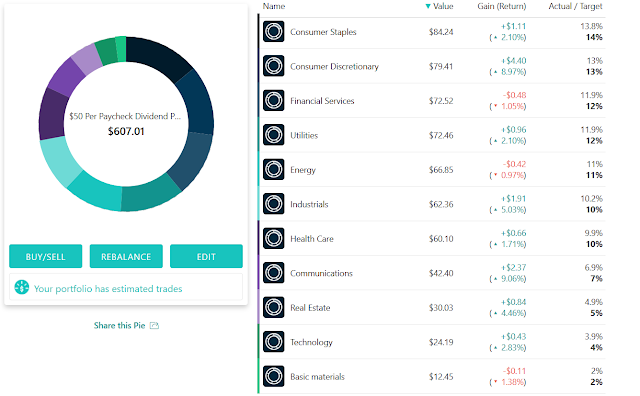Image resolution: width=640 pixels, height=396 pixels.
Task: Click the Technology pie icon
Action: 273,342
